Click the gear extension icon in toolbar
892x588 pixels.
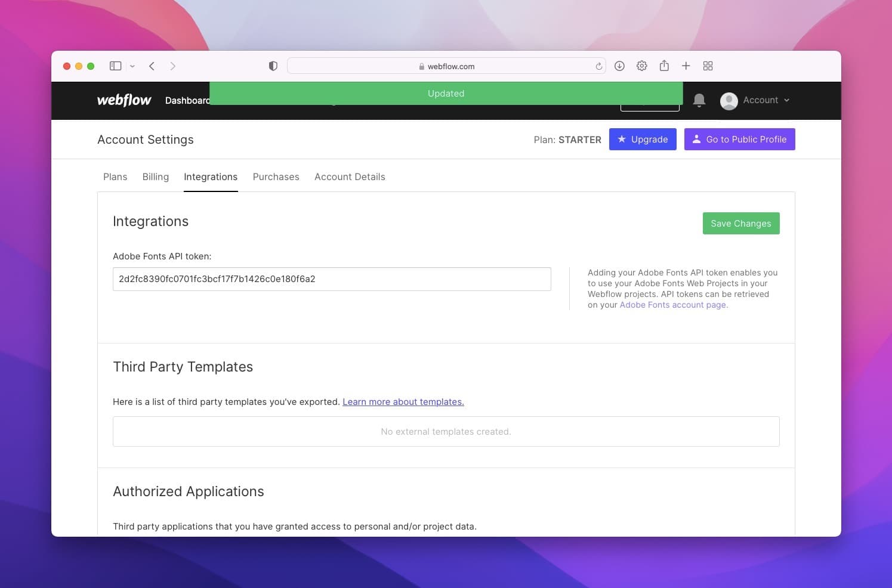(x=642, y=66)
